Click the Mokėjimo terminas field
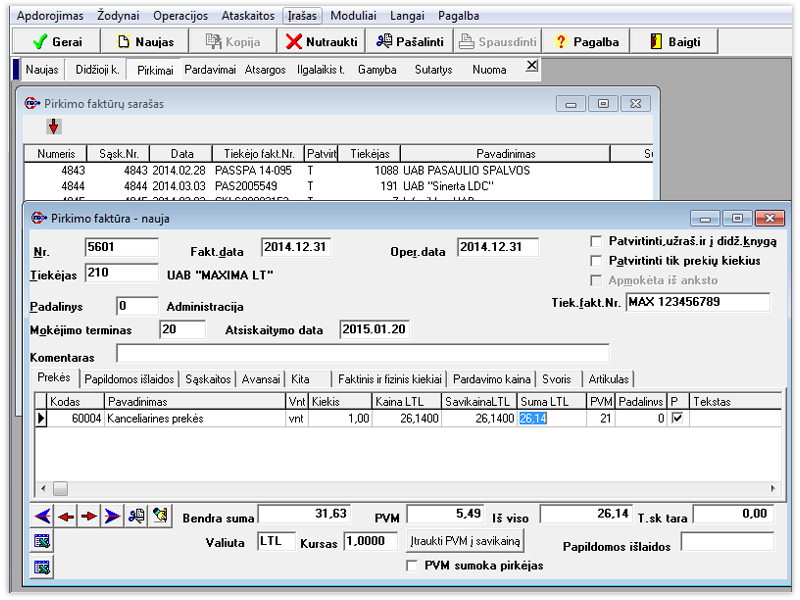 (183, 330)
